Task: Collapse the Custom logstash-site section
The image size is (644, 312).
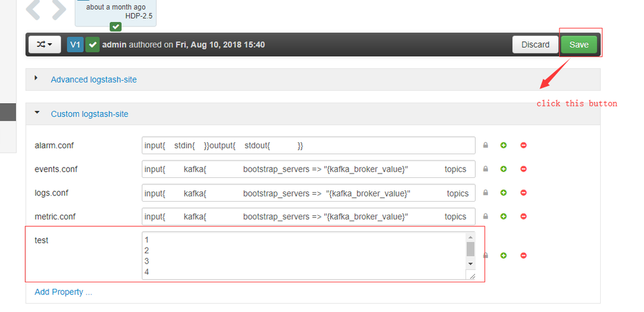Action: pos(37,112)
